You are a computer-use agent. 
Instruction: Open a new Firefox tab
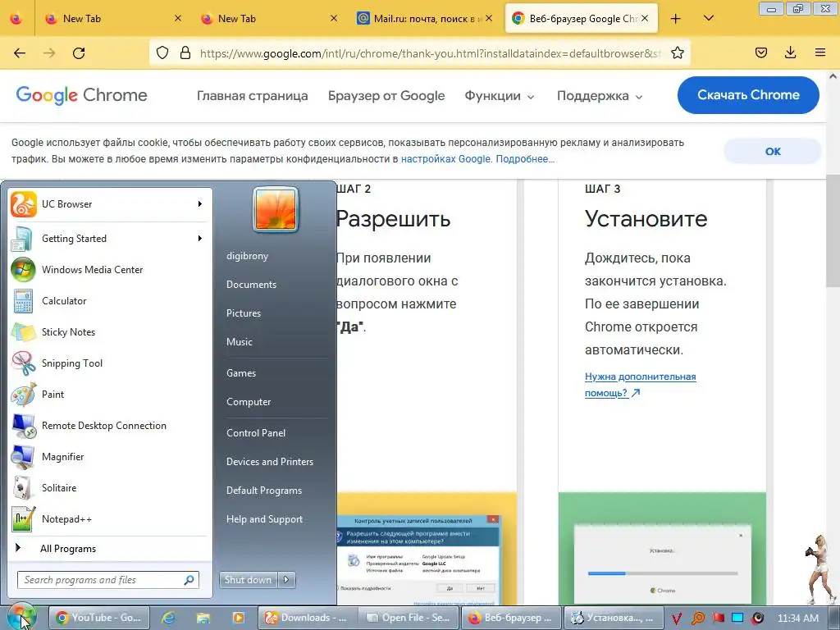pyautogui.click(x=676, y=19)
